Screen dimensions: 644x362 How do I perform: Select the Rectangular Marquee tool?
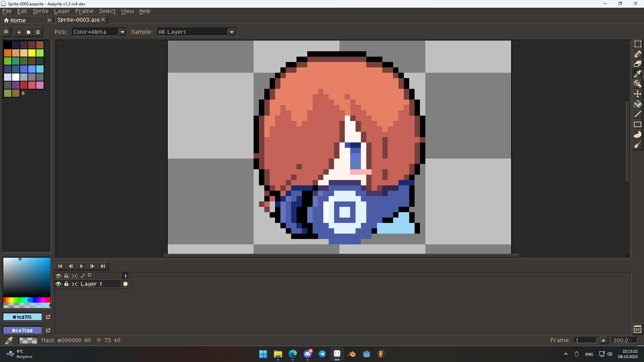point(638,44)
